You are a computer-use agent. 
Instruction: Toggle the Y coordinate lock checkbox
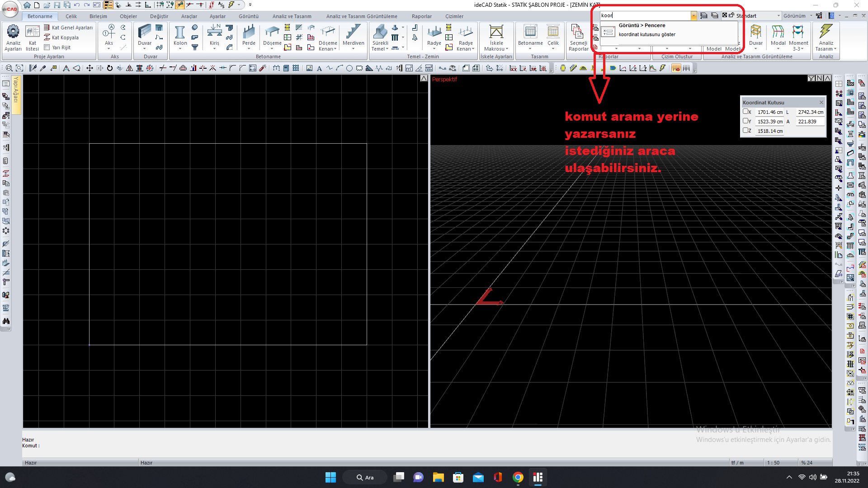(745, 121)
